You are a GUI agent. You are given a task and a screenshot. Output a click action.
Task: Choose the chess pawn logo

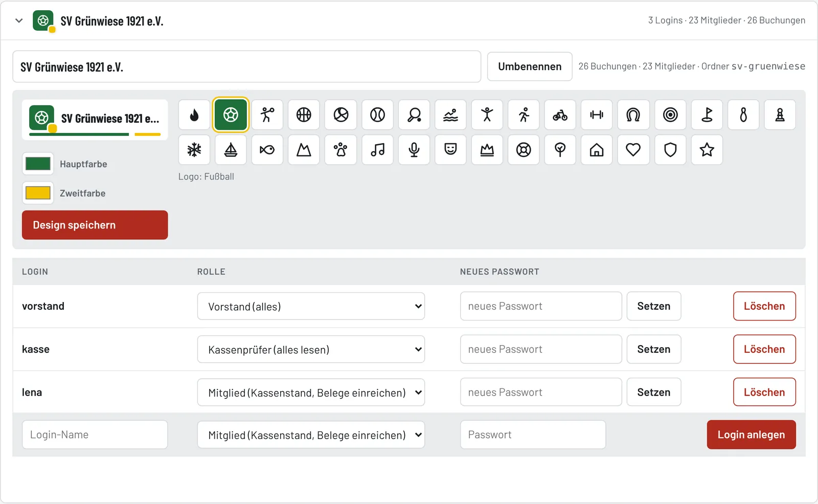pos(780,114)
